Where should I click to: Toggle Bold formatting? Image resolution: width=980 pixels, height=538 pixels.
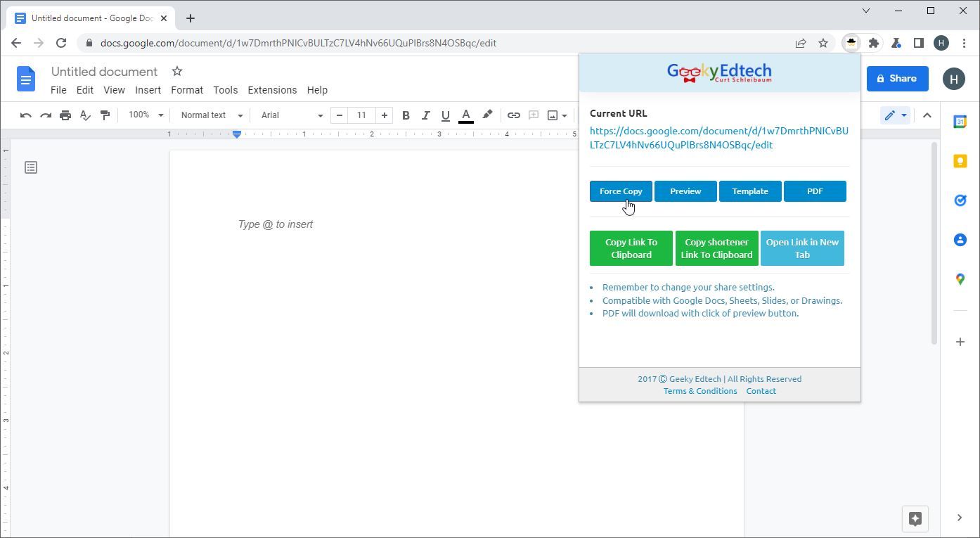pyautogui.click(x=406, y=115)
